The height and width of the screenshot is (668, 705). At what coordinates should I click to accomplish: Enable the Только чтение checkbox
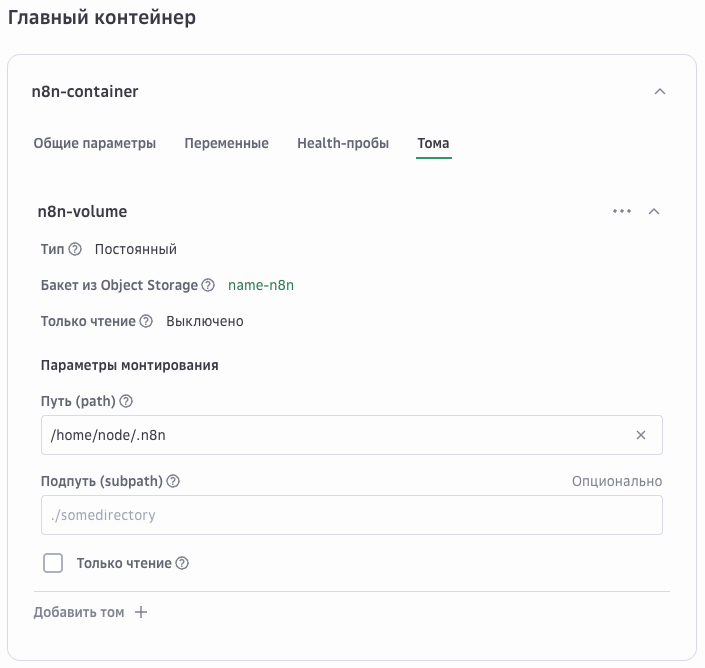tap(53, 564)
